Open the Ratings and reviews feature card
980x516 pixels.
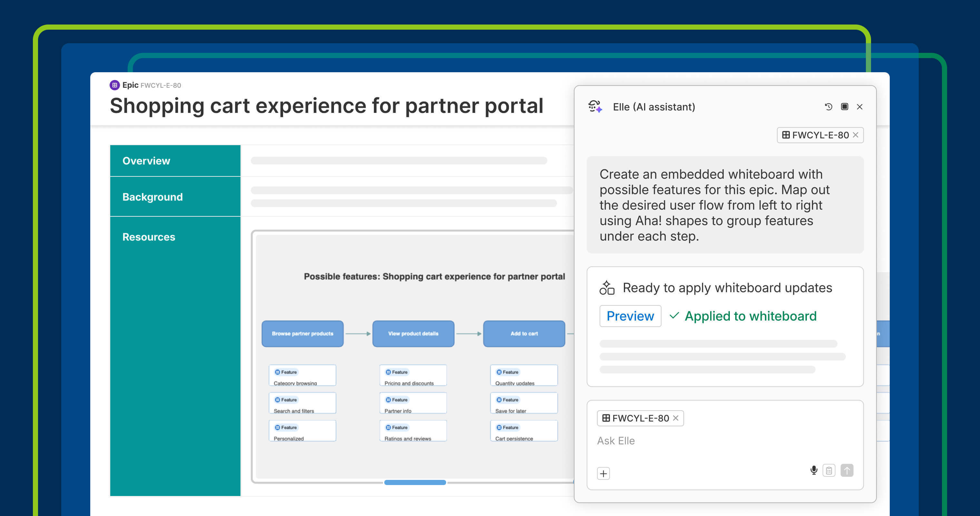point(413,431)
